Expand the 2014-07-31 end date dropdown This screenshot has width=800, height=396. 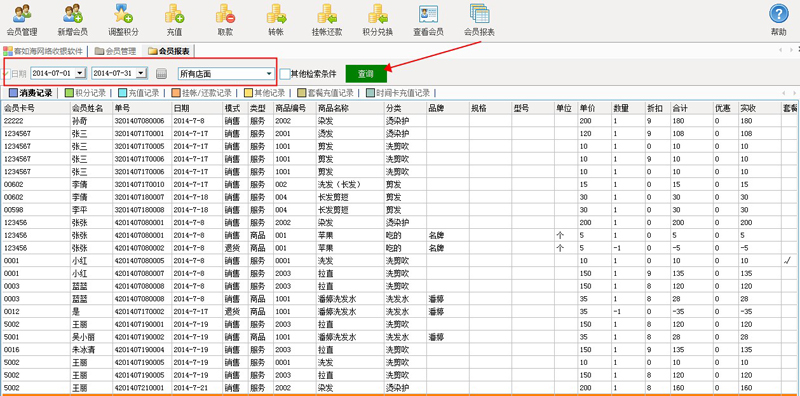tap(141, 73)
